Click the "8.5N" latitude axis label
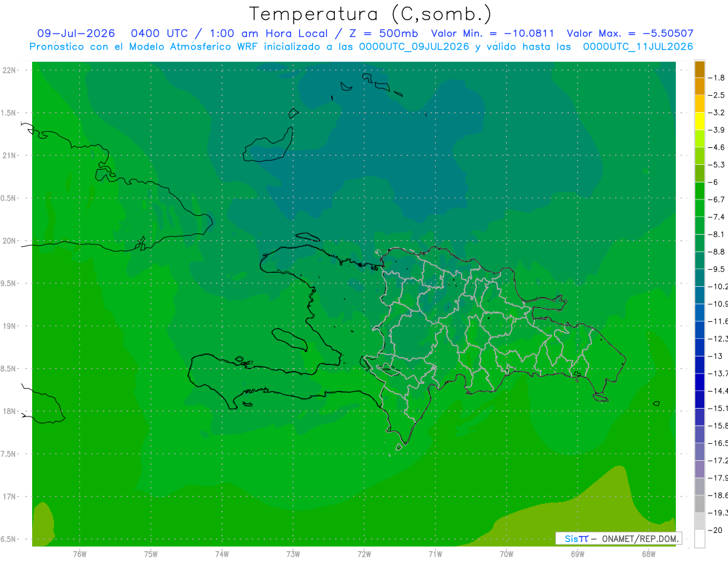 9,369
